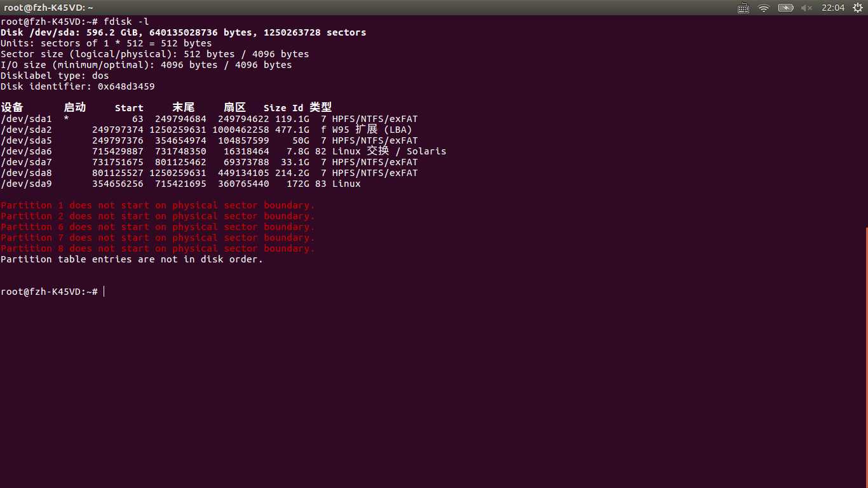Click the 扇区 column header

pyautogui.click(x=235, y=107)
